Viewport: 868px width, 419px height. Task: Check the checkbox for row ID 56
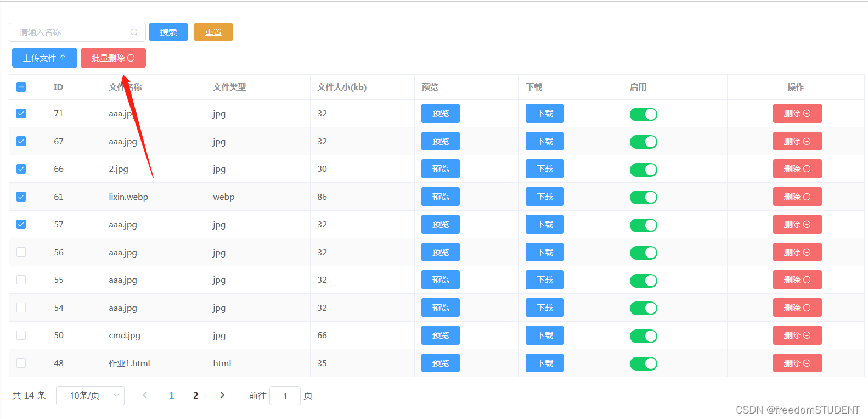(x=21, y=252)
